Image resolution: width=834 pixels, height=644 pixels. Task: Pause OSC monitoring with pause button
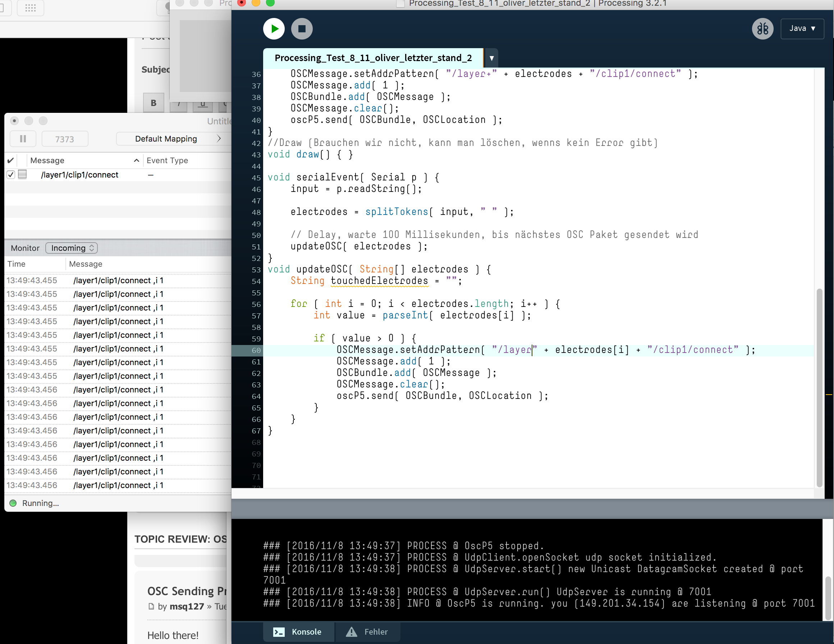coord(23,139)
